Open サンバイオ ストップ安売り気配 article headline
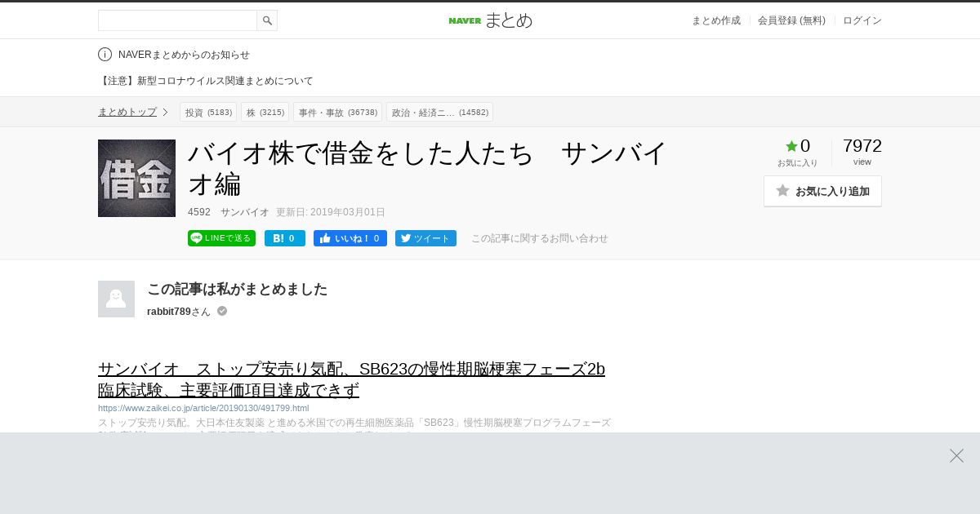Viewport: 980px width, 514px height. pyautogui.click(x=351, y=379)
